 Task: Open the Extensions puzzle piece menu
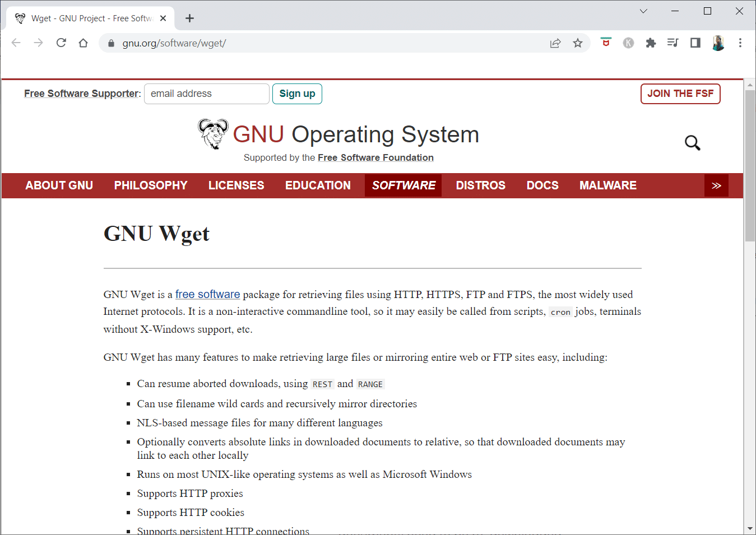651,43
